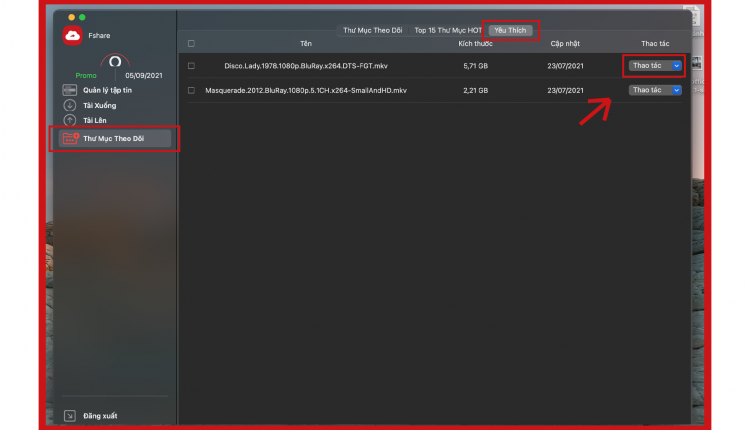Click the green maximize window button
Viewport: 750px width, 430px height.
(82, 17)
